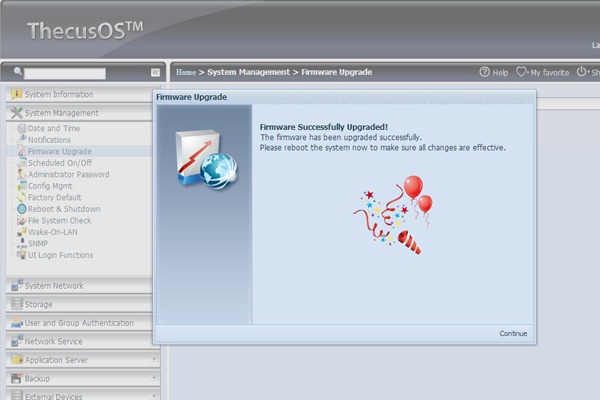600x400 pixels.
Task: Click the My favorite heart icon
Action: click(521, 72)
